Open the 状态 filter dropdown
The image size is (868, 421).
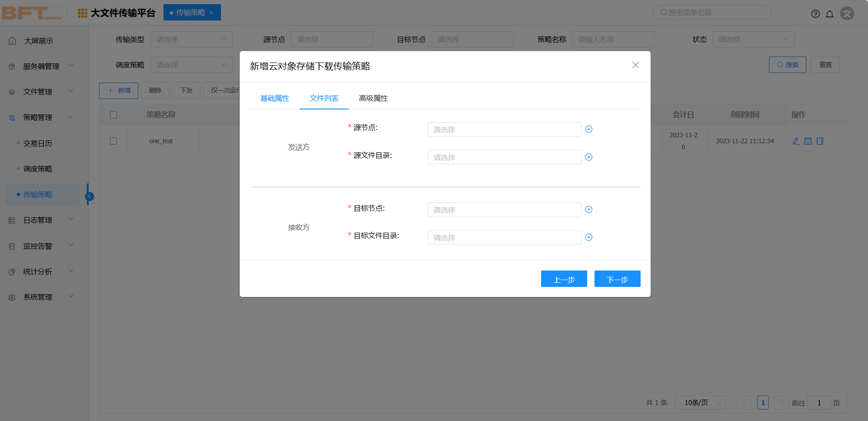pyautogui.click(x=753, y=39)
